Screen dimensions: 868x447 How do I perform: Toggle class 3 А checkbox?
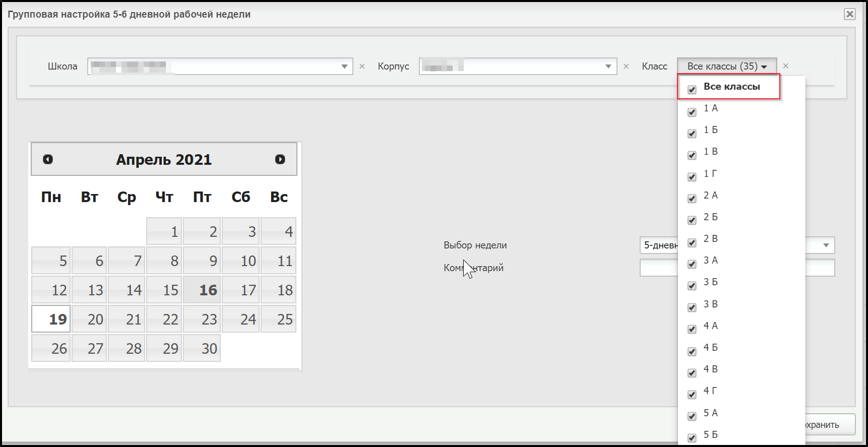692,264
